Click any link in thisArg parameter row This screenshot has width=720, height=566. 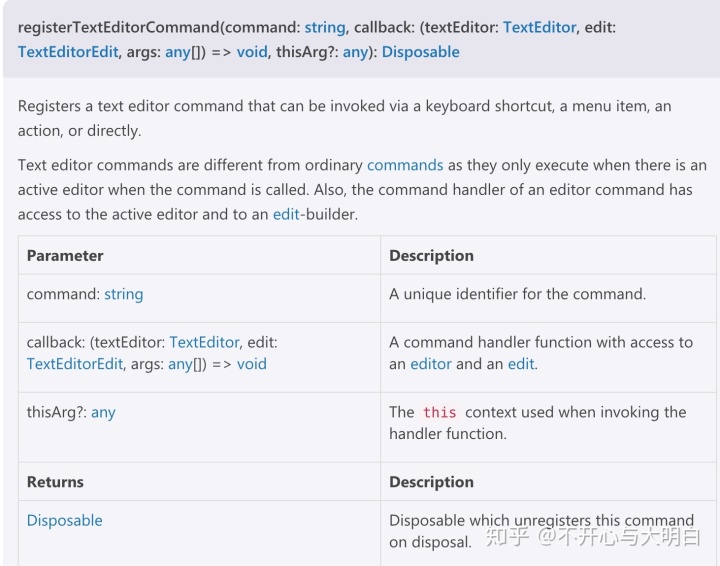(x=103, y=412)
